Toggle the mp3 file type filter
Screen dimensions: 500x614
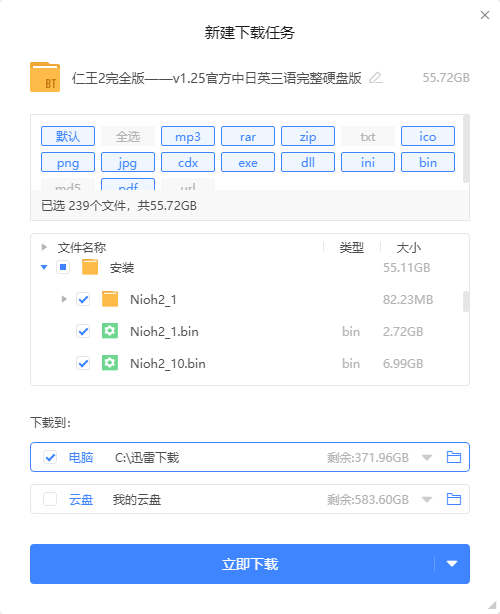[188, 136]
